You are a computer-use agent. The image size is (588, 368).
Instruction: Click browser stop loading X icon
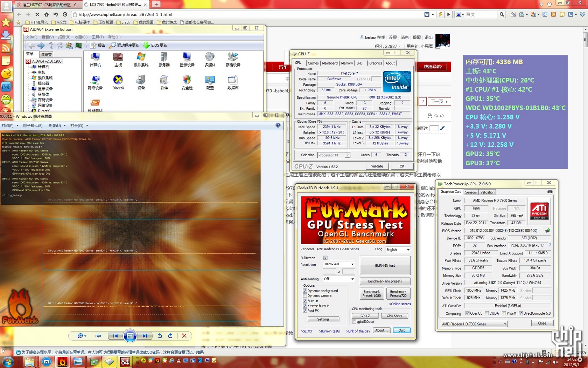click(37, 14)
